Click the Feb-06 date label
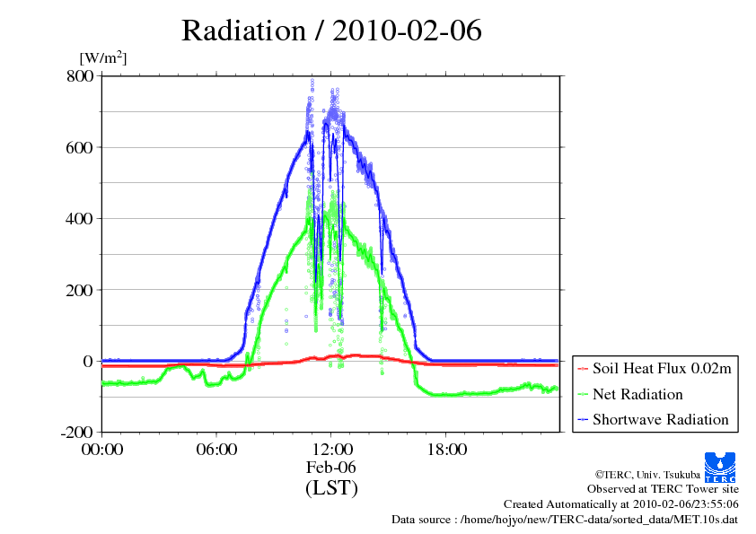 (331, 468)
